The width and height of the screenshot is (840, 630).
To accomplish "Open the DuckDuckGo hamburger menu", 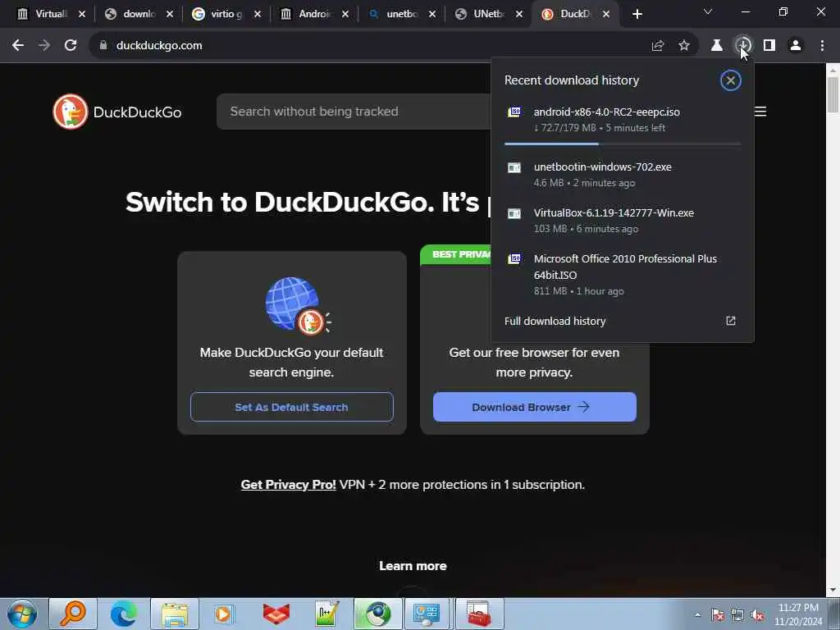I will coord(760,112).
